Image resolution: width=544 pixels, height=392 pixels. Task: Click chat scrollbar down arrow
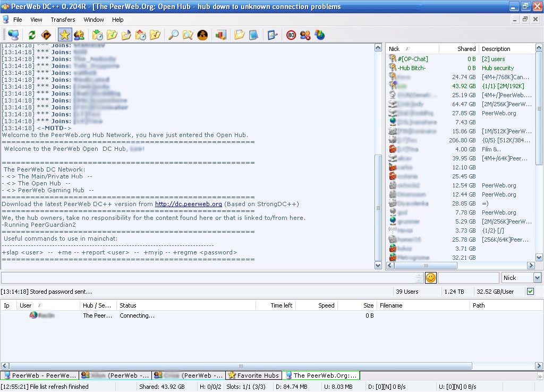click(x=378, y=266)
